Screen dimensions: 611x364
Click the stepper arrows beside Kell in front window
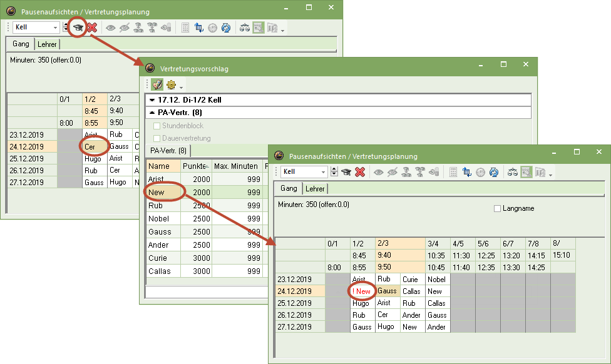[334, 172]
